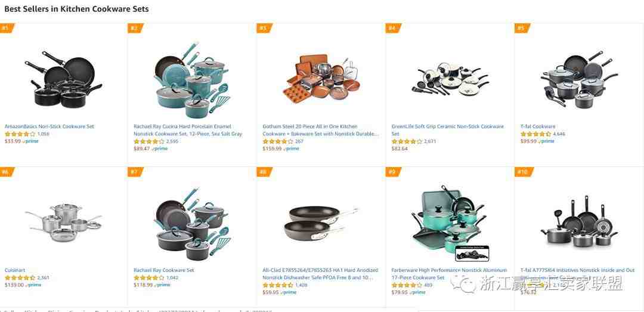Image resolution: width=644 pixels, height=312 pixels.
Task: Click the All-Clad two frying pans image
Action: point(321,223)
